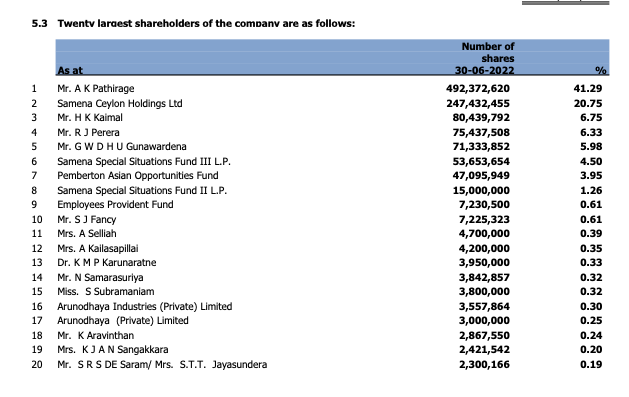The width and height of the screenshot is (629, 397).
Task: Click percentage 6.75
Action: tap(591, 117)
